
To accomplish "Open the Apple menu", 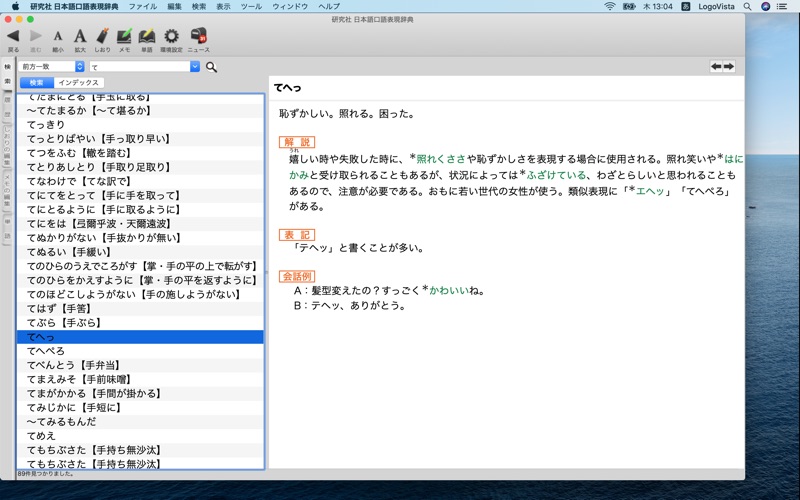I will pyautogui.click(x=15, y=6).
